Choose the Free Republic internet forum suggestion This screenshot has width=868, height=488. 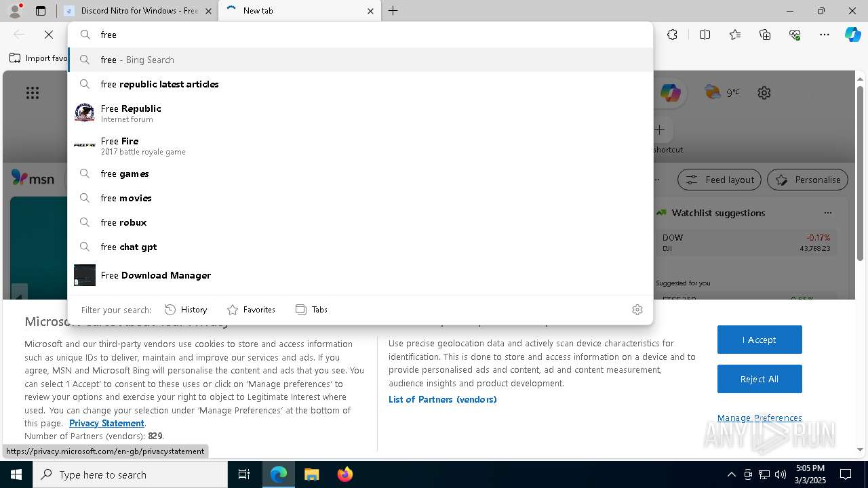pos(360,113)
